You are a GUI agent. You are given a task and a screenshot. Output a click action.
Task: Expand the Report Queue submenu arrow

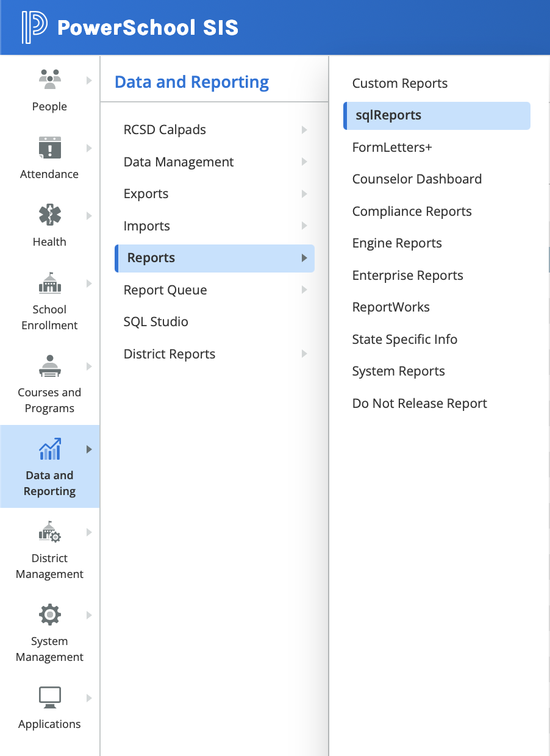(304, 290)
